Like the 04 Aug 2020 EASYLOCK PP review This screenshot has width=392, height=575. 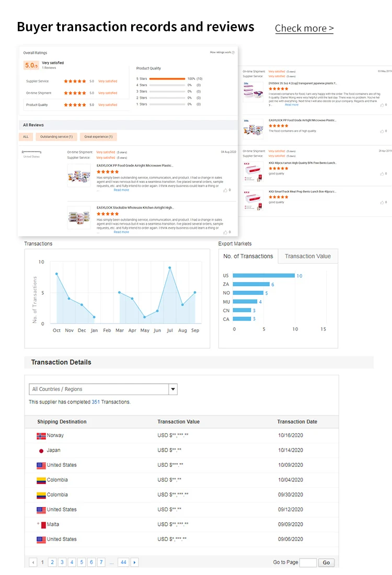click(x=225, y=190)
